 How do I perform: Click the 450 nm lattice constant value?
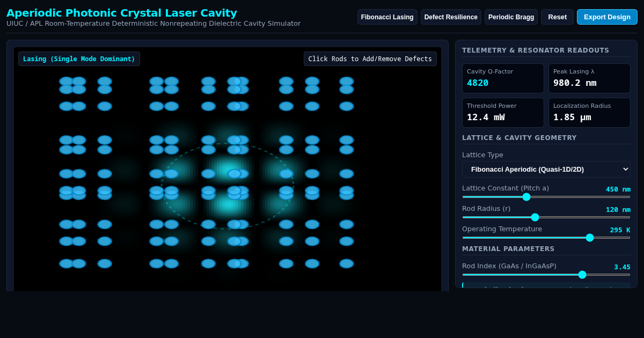pyautogui.click(x=618, y=189)
